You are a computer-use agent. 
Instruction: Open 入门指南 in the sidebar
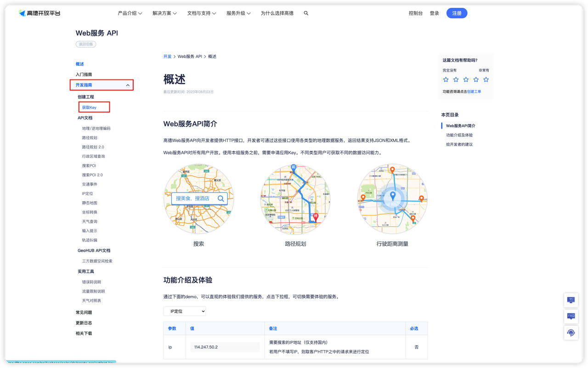pos(84,74)
